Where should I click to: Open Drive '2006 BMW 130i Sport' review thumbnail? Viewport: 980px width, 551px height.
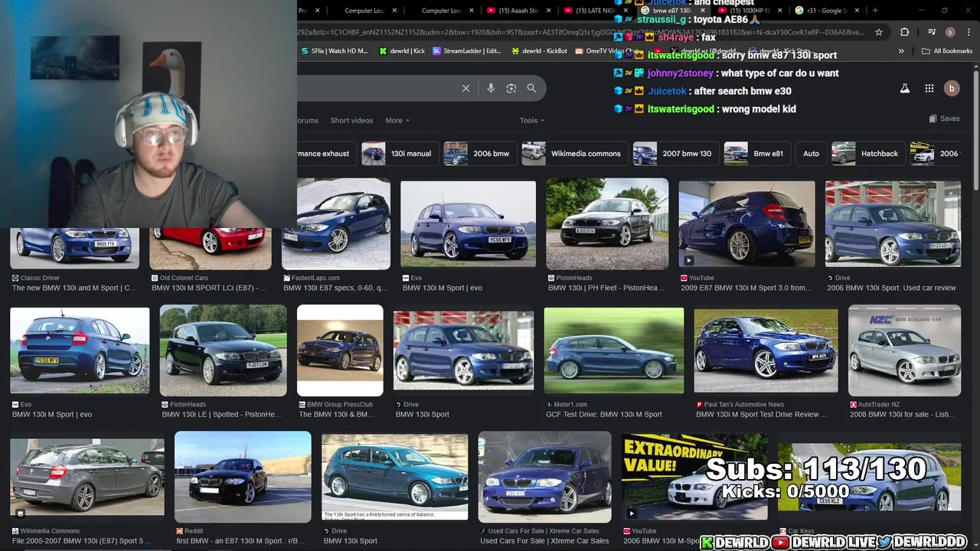(893, 225)
